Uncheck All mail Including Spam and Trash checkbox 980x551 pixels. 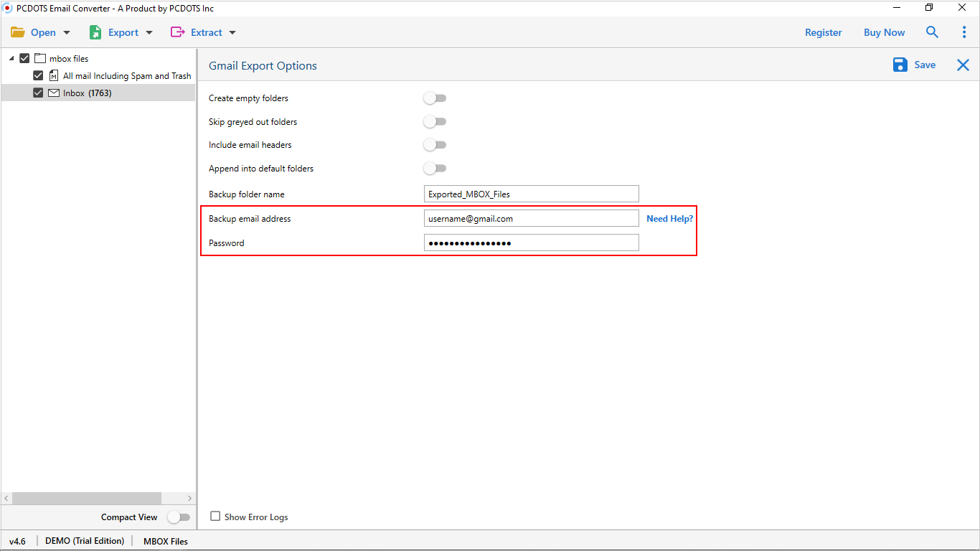pyautogui.click(x=38, y=75)
